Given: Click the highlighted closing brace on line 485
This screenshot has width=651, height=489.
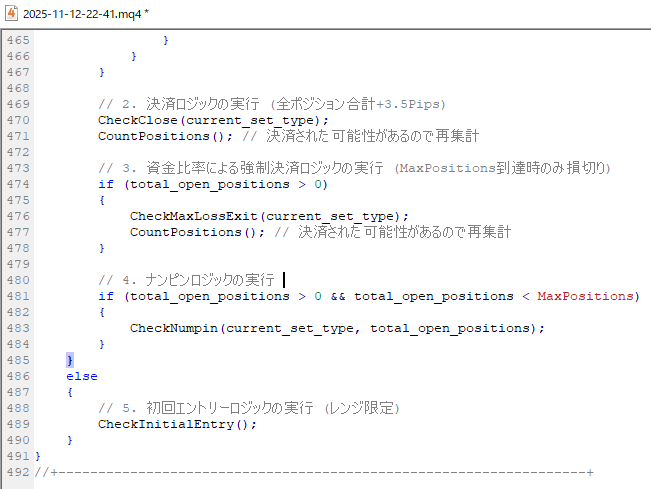Looking at the screenshot, I should click(70, 359).
